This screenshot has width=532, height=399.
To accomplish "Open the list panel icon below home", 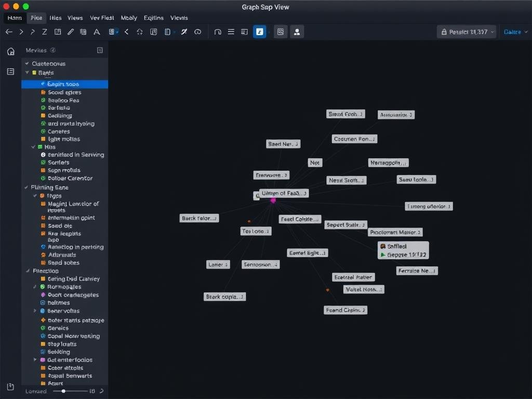I will coord(10,72).
